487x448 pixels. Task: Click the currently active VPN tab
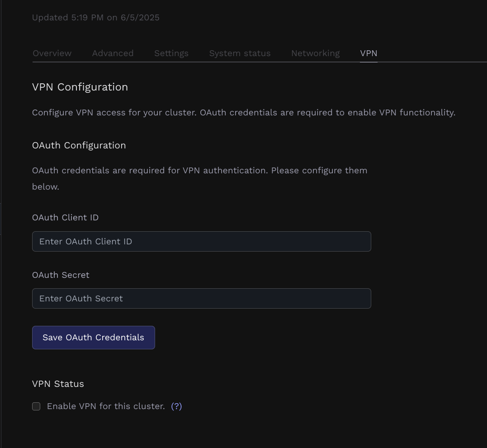[x=369, y=53]
